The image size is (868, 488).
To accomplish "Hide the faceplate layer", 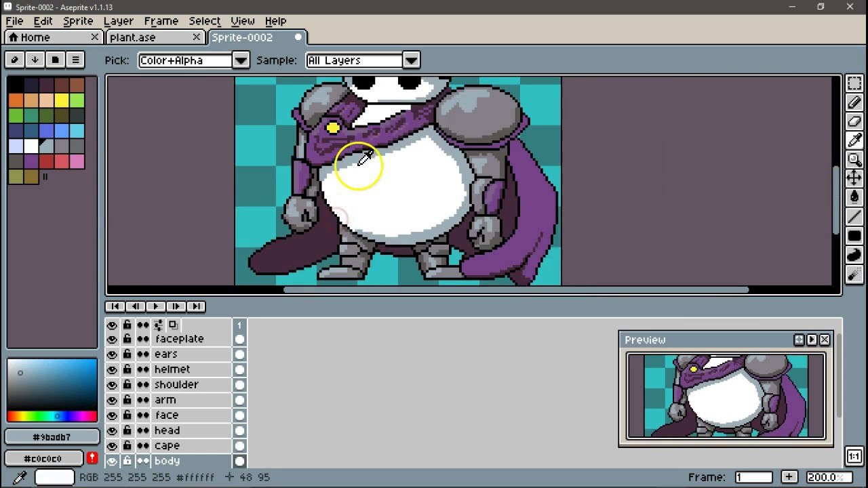I will click(x=112, y=339).
